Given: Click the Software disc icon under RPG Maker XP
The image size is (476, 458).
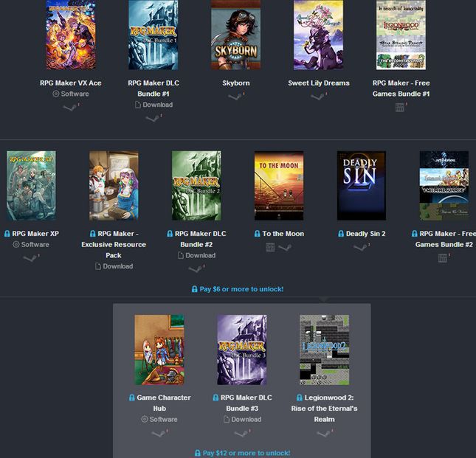Looking at the screenshot, I should click(16, 244).
